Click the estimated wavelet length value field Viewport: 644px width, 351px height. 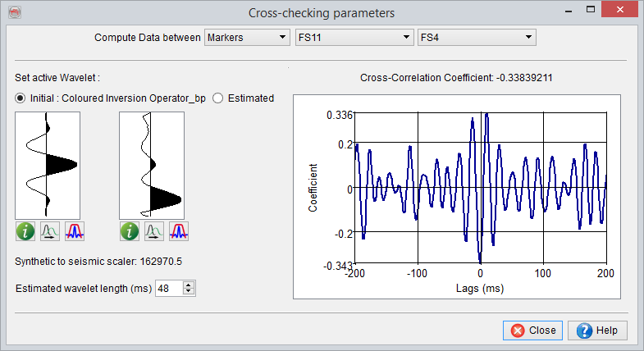pos(168,288)
